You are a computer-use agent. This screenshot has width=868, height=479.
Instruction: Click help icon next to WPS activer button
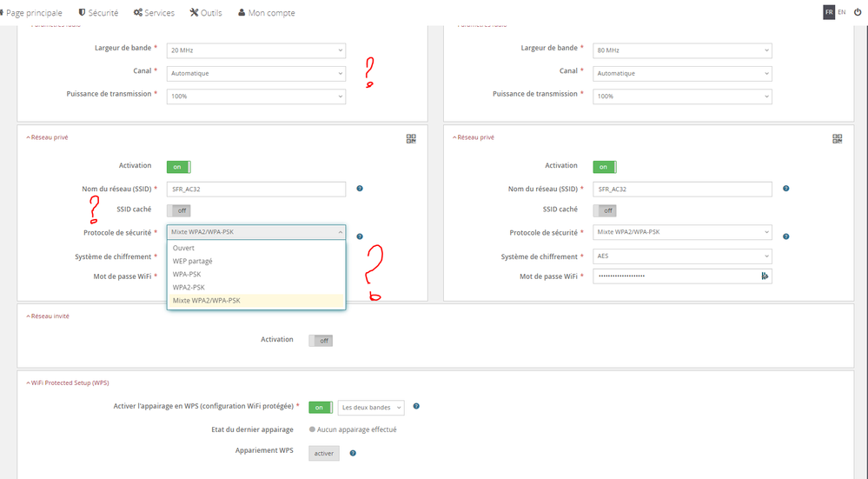[x=353, y=453]
